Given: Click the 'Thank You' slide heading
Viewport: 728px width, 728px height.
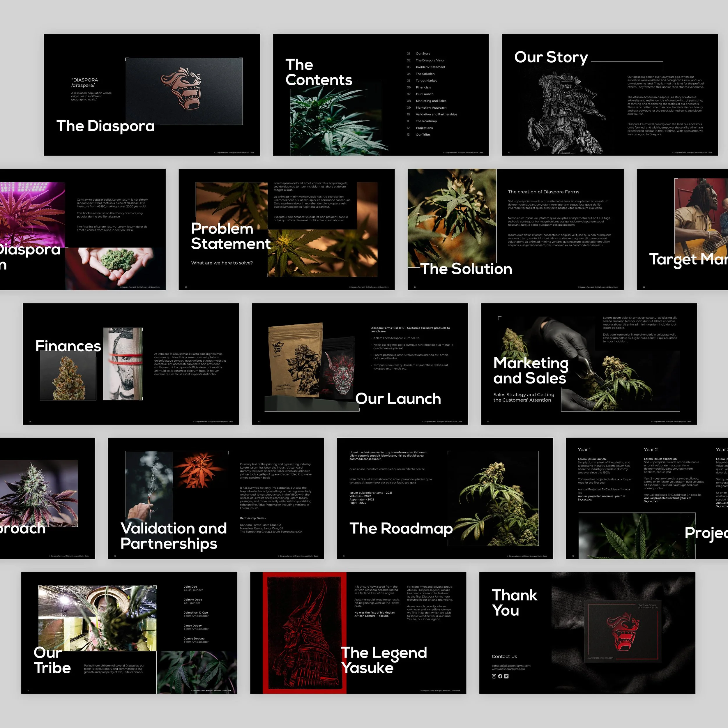Looking at the screenshot, I should (514, 602).
